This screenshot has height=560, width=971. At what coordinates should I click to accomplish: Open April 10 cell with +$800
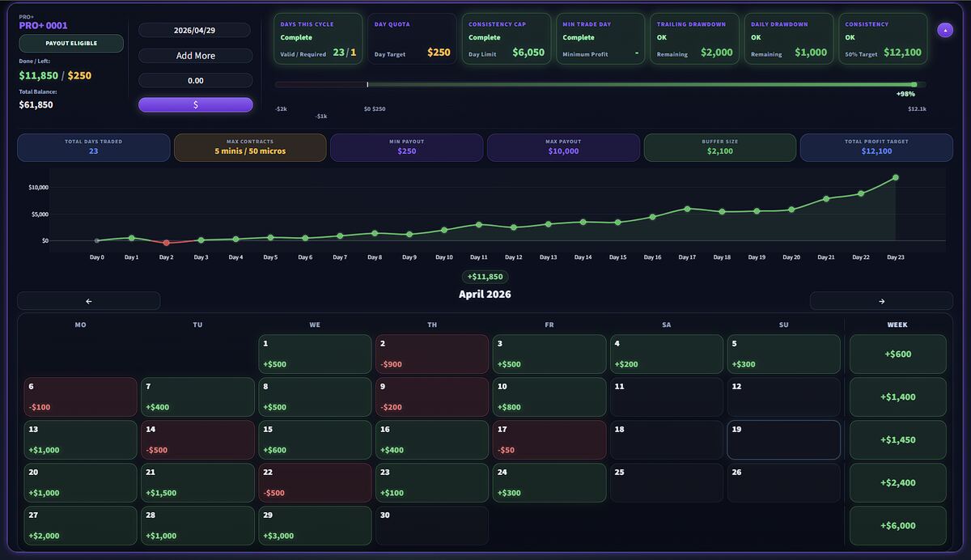tap(549, 397)
